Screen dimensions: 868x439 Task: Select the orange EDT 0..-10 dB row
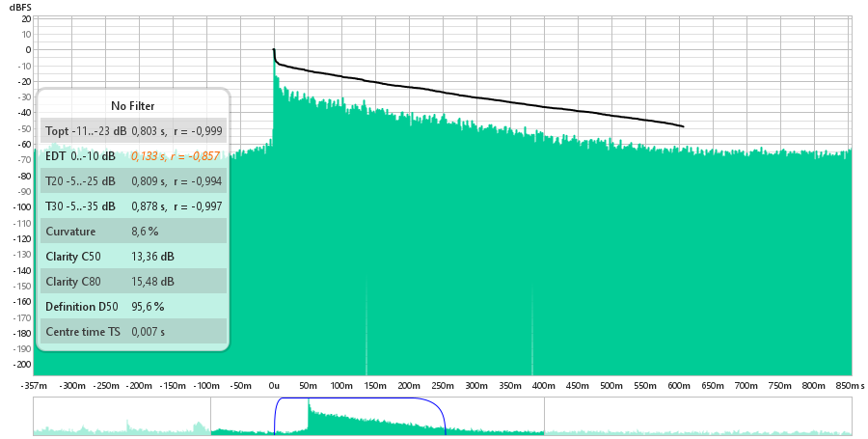click(132, 155)
